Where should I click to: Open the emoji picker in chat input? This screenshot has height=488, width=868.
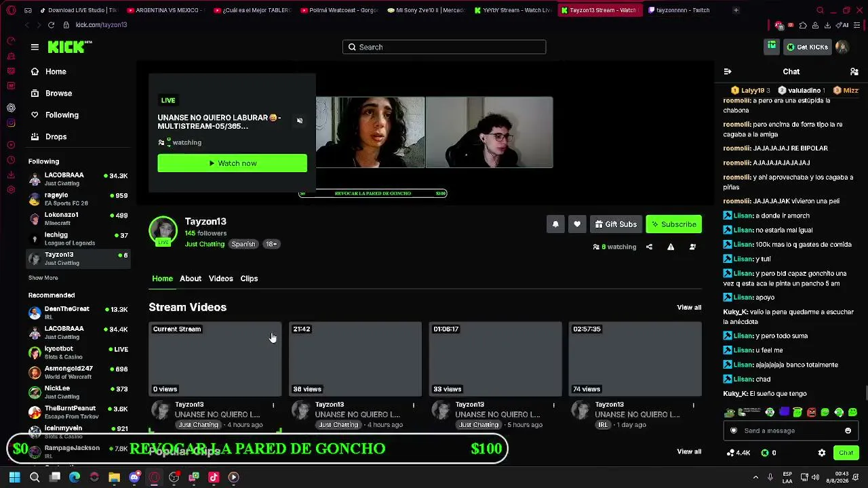coord(848,430)
